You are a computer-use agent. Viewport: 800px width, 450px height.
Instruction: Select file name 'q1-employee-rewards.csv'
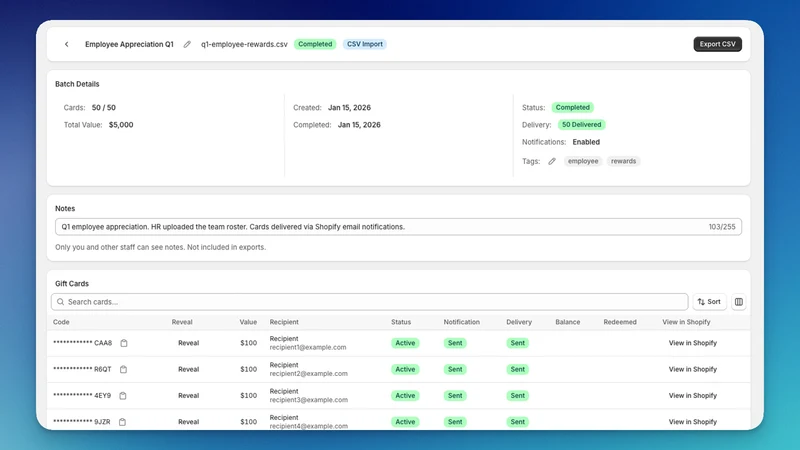coord(244,44)
